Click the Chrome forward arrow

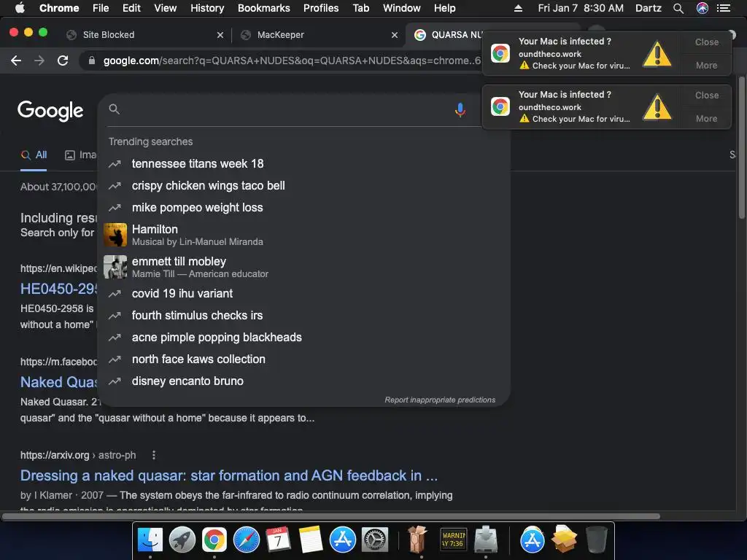click(39, 61)
